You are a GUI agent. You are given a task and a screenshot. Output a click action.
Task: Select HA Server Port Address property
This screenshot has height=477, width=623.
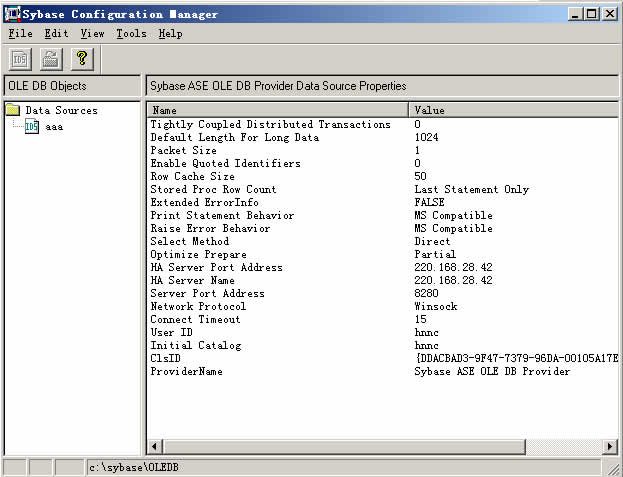click(x=216, y=268)
